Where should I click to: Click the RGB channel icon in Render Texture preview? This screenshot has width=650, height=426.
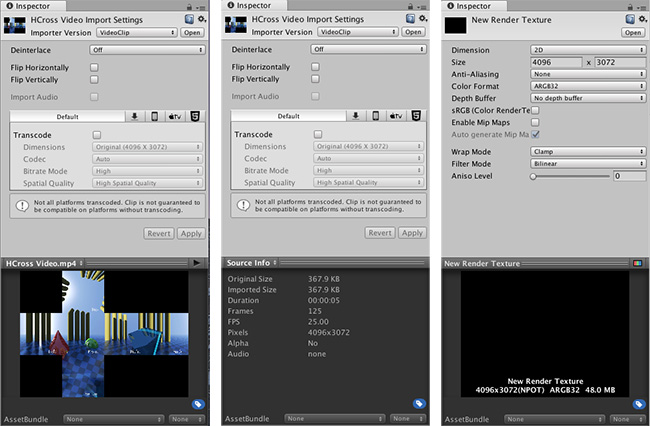coord(635,262)
